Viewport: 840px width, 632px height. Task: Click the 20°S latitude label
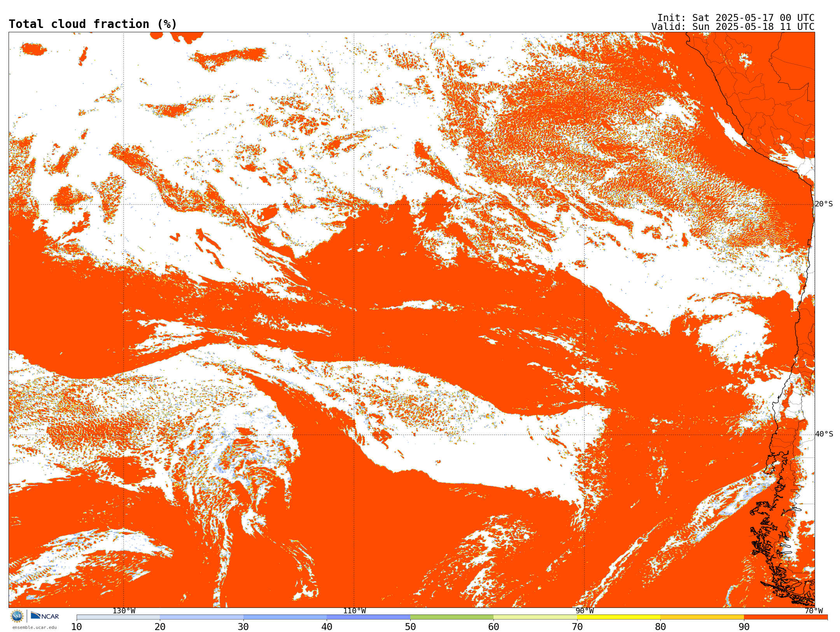point(824,204)
